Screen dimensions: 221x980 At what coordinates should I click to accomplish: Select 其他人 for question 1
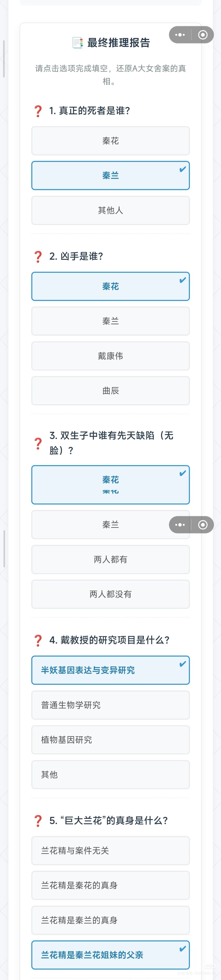click(x=110, y=210)
